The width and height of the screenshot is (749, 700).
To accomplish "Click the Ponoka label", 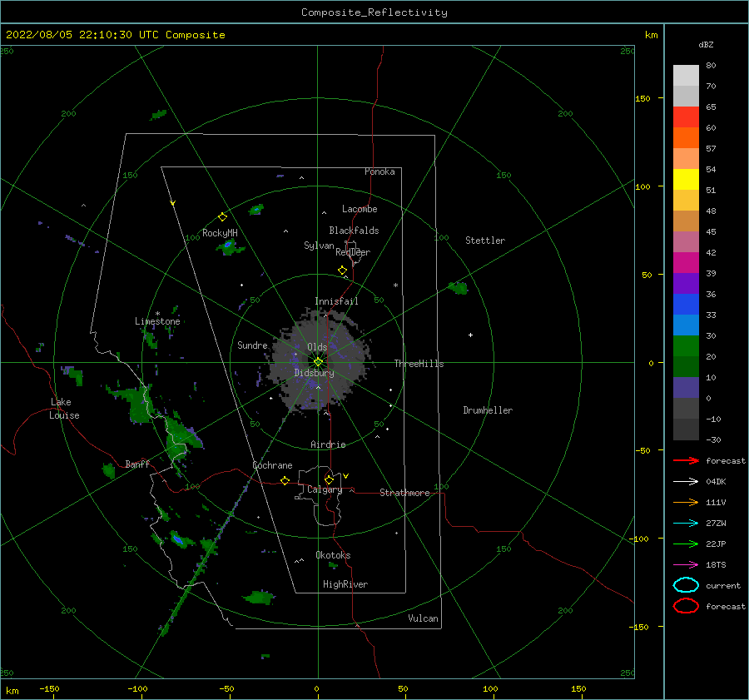I will point(379,171).
